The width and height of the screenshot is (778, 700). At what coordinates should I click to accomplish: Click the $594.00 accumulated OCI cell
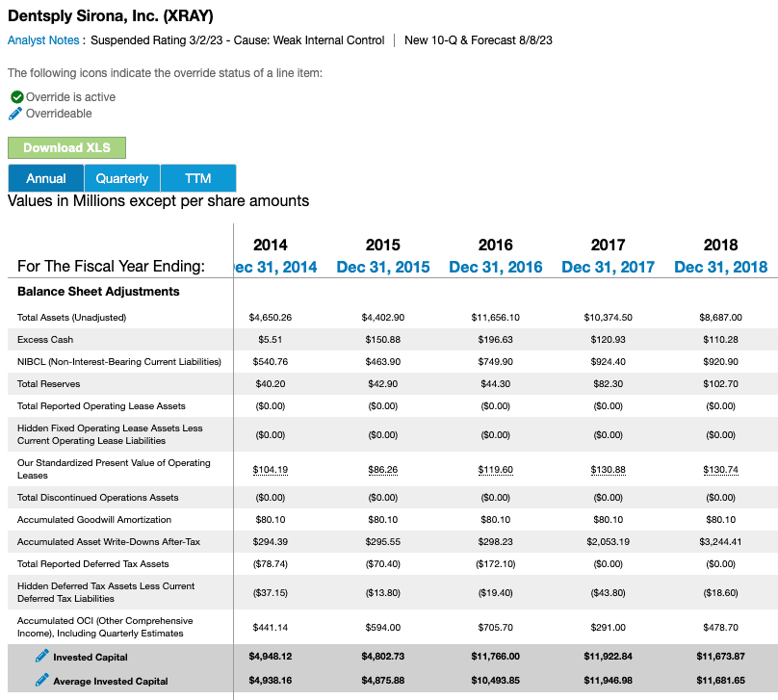383,628
